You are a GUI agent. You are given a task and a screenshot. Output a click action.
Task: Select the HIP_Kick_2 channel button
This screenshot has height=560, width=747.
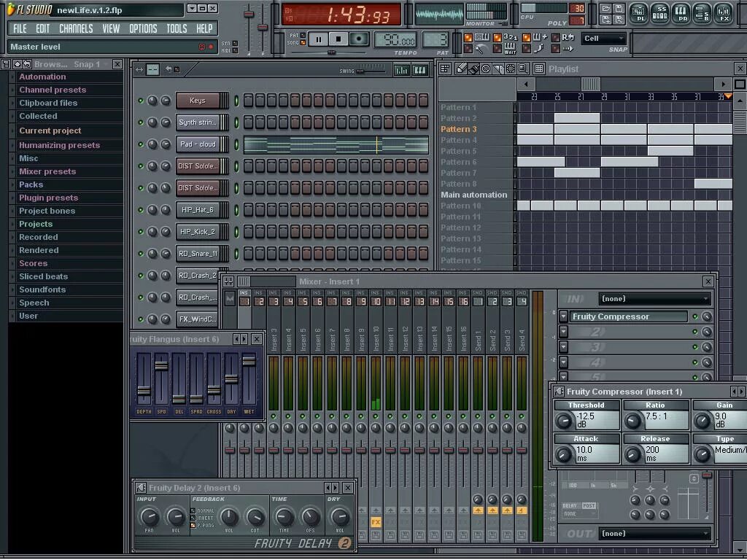(x=198, y=232)
